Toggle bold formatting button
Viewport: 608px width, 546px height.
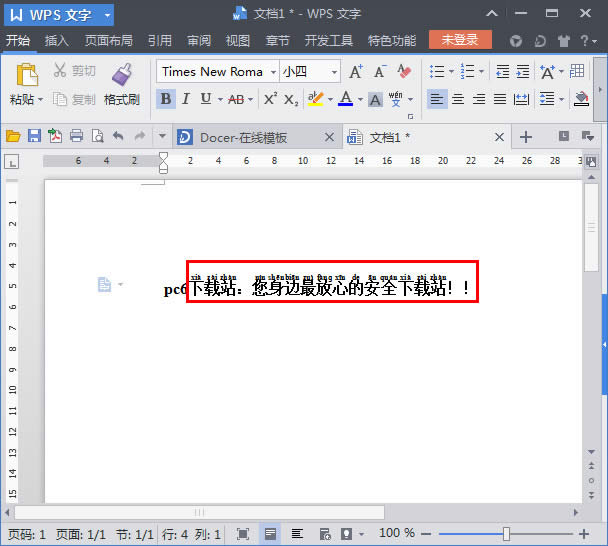click(x=165, y=99)
